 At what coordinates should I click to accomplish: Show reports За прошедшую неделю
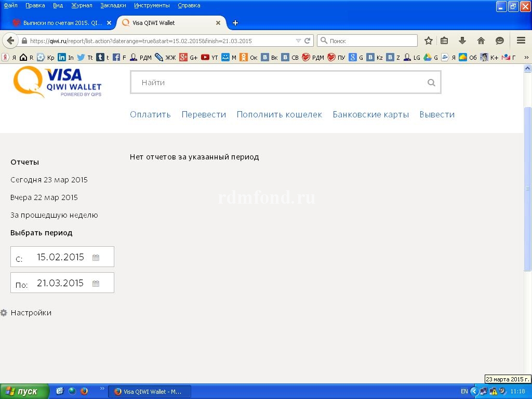(54, 215)
